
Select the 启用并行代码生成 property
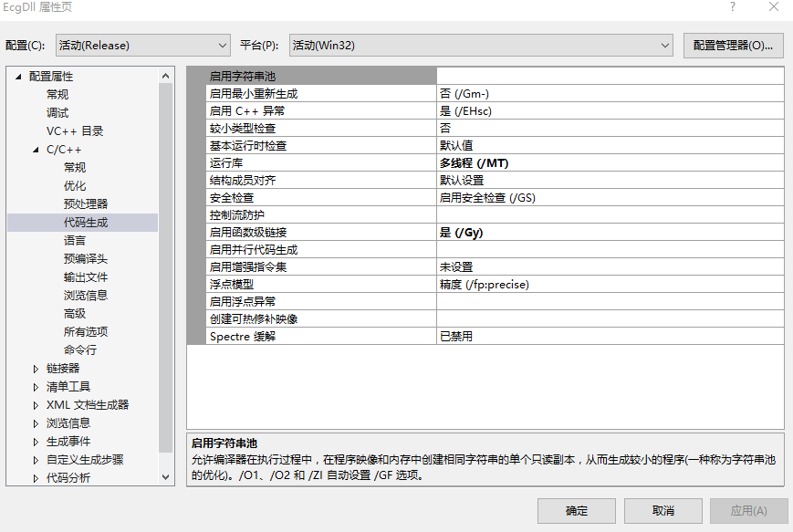coord(321,249)
